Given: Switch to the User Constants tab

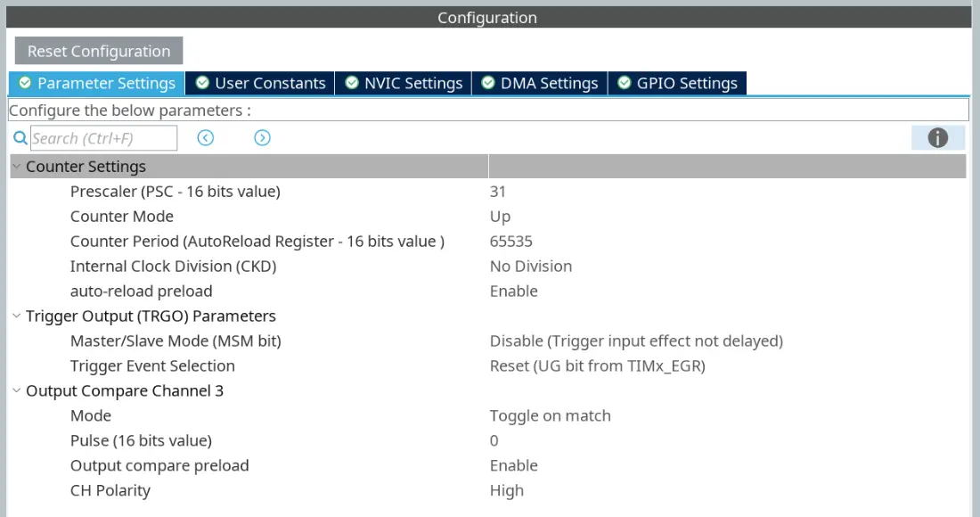Looking at the screenshot, I should pos(260,83).
